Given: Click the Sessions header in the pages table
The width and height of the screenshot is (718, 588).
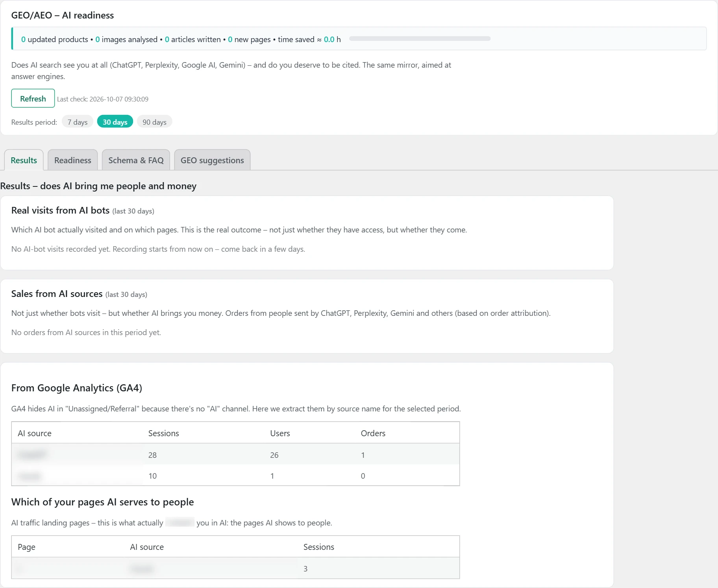Looking at the screenshot, I should (x=319, y=547).
